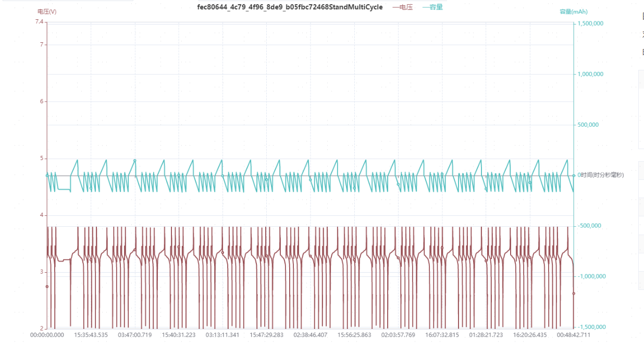Click time label 15:35:43.535
Viewport: 644px width, 354px height.
click(91, 335)
